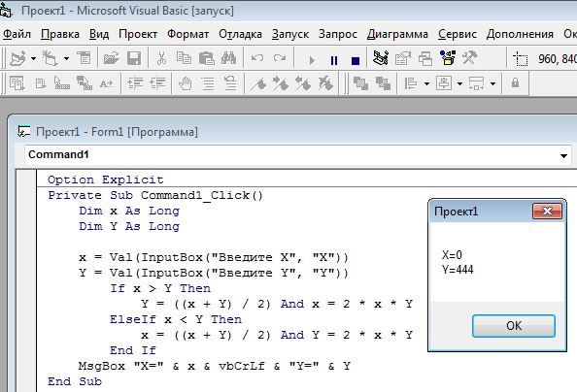Screen dimensions: 577x392
Task: Close the Проект1 message box
Action: coord(547,212)
